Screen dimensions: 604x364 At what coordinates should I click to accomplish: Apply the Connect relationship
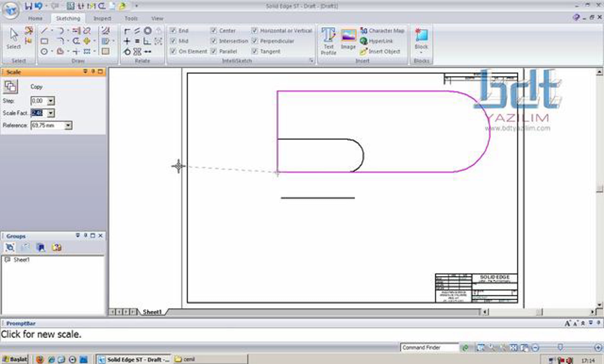tap(127, 31)
